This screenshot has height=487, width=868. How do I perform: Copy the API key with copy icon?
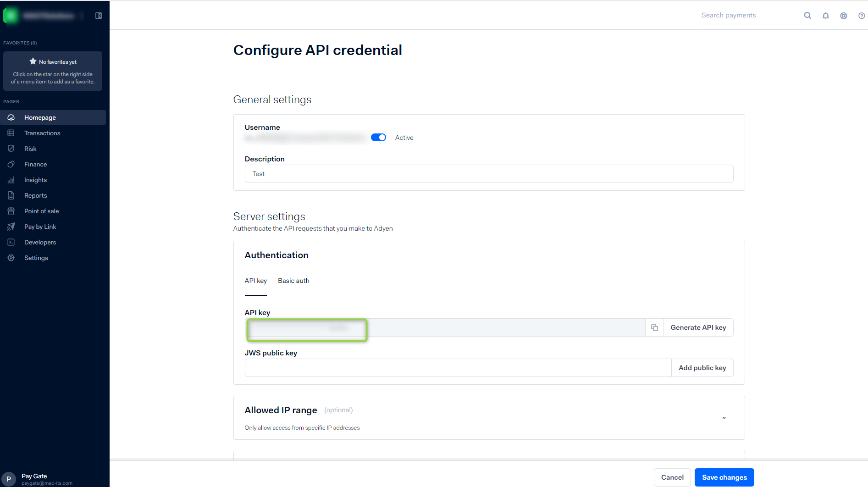point(654,327)
